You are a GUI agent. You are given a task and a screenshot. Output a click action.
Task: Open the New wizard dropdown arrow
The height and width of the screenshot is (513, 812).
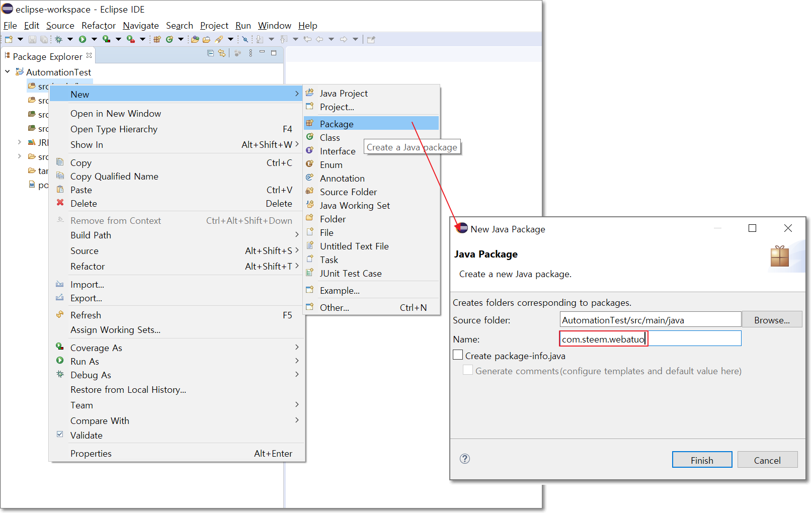coord(21,39)
